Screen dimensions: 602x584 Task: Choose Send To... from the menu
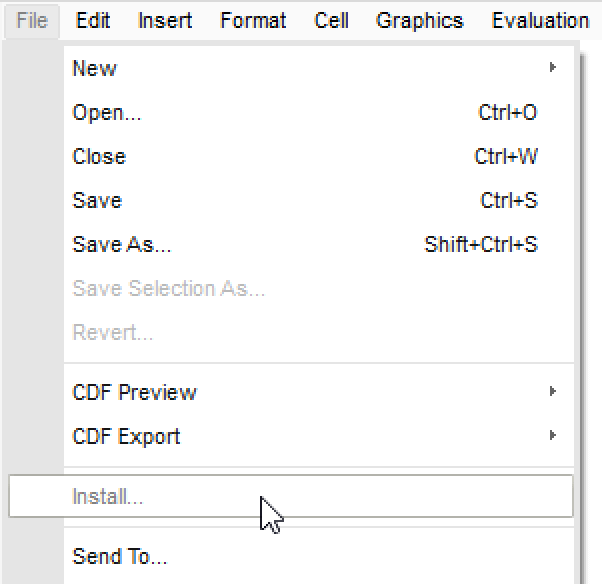tap(120, 557)
